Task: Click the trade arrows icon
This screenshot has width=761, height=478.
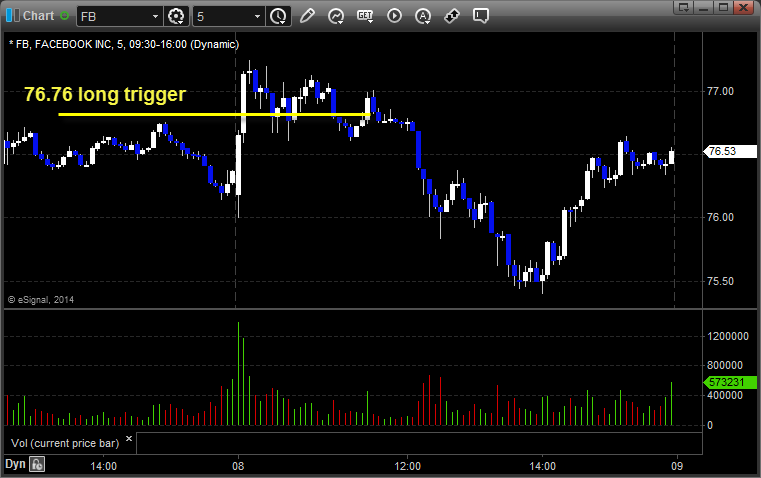Action: pos(452,16)
